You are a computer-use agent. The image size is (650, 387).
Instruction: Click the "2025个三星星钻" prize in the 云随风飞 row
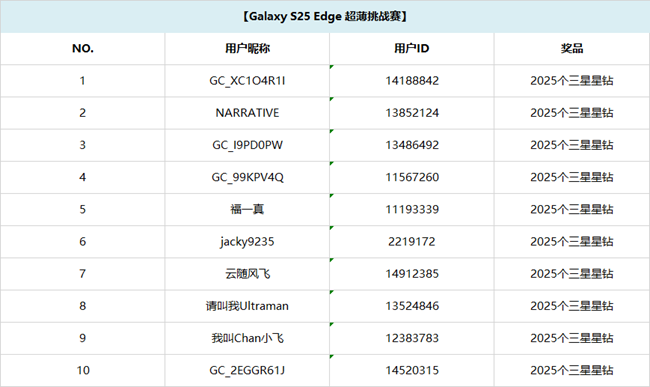tap(572, 274)
